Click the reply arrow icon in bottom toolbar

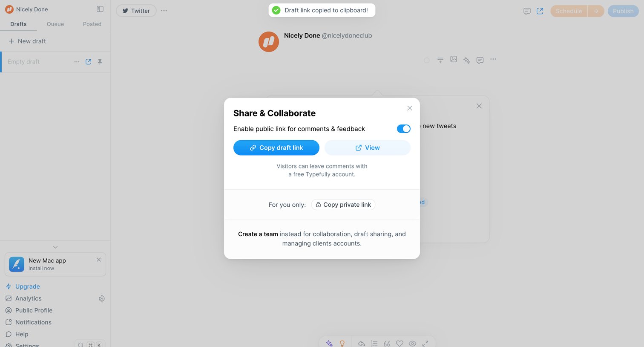point(361,343)
